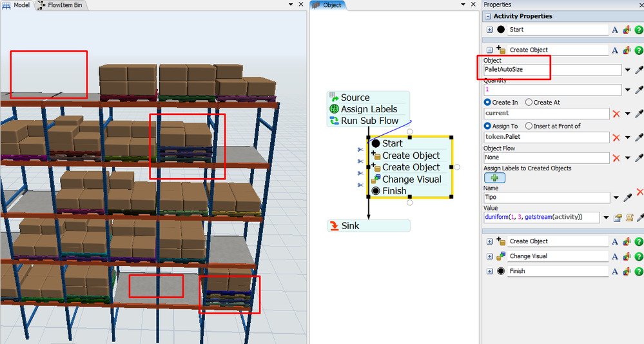Clear the token.Pallet field
The height and width of the screenshot is (344, 644).
(x=616, y=137)
